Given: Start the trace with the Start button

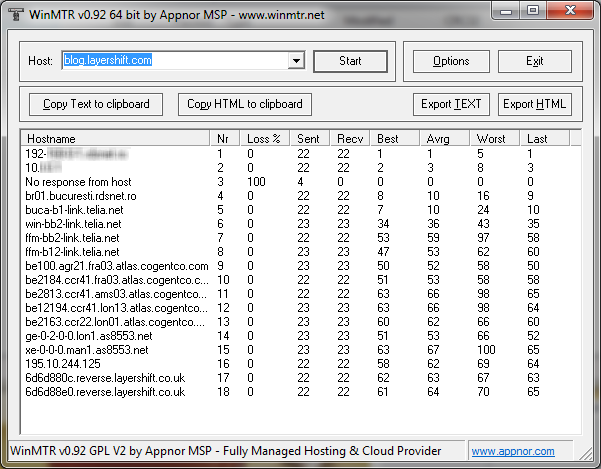Looking at the screenshot, I should click(350, 61).
